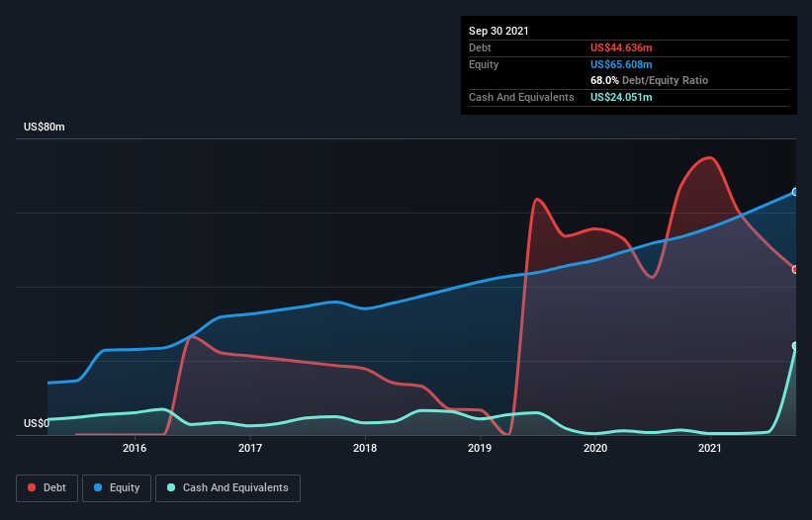Click the 2019 axis label

coord(480,448)
